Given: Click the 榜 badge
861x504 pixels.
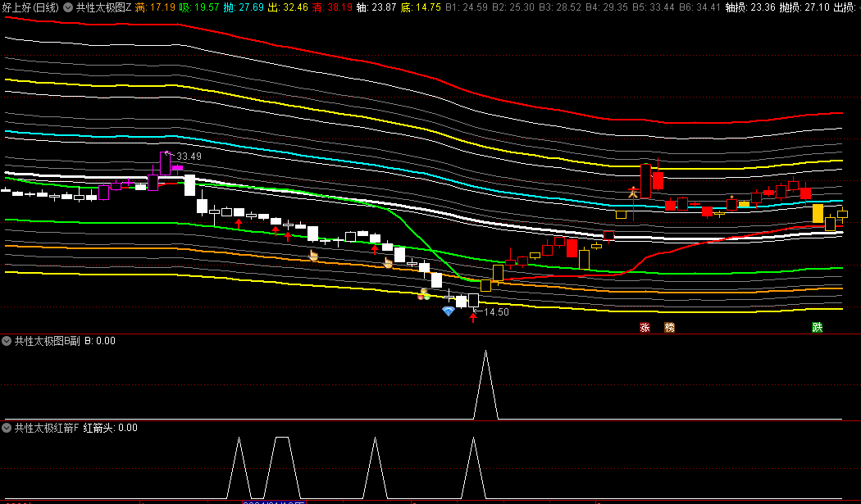Looking at the screenshot, I should pos(669,328).
